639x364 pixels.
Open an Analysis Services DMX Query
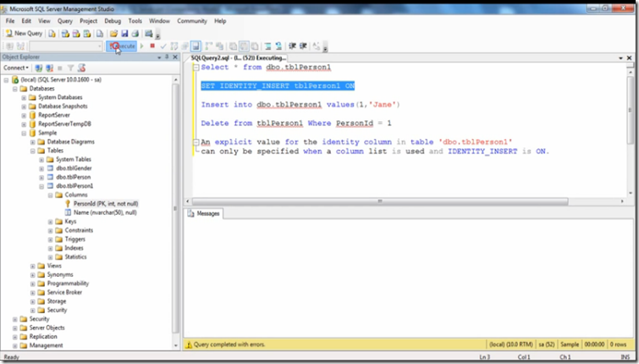(x=76, y=33)
